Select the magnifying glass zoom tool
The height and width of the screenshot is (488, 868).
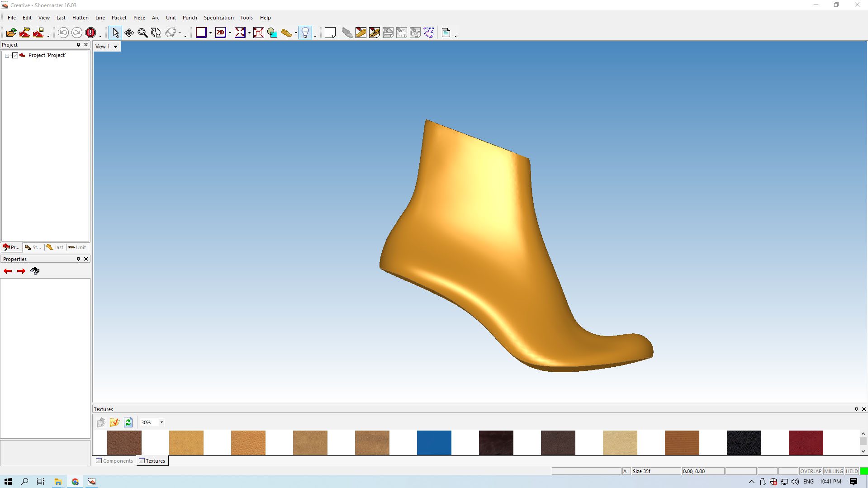pos(142,33)
